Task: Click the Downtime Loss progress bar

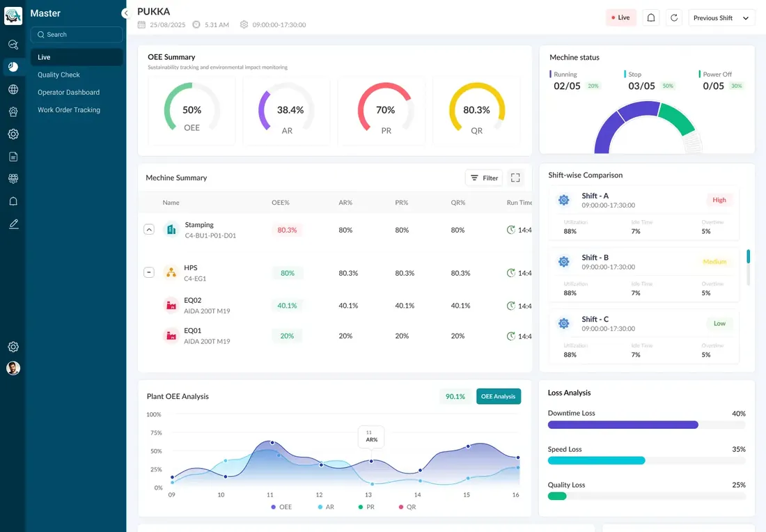Action: [646, 425]
